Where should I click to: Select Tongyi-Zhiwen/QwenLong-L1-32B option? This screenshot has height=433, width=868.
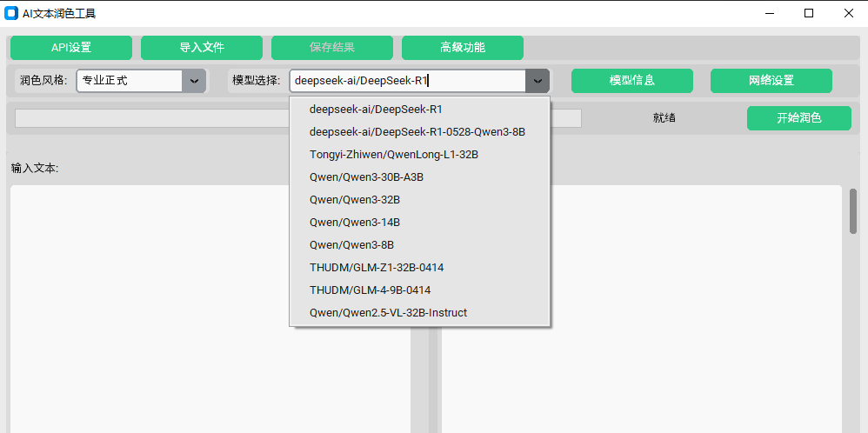[x=419, y=155]
